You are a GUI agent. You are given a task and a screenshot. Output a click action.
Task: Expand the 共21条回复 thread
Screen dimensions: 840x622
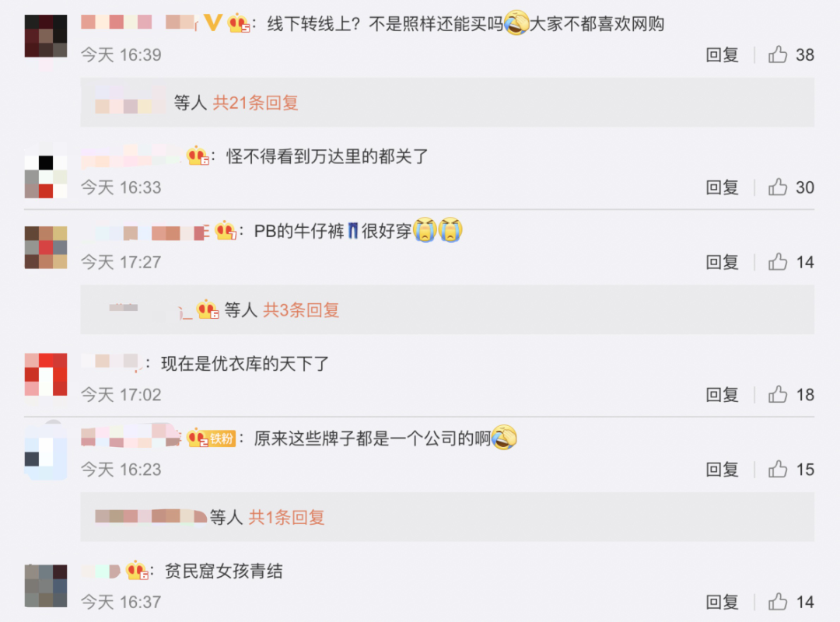tap(255, 103)
